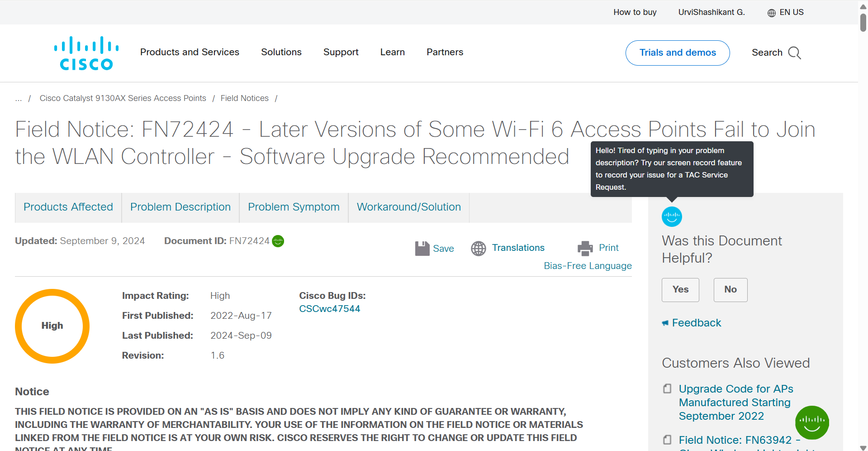Screen dimensions: 868x451
Task: Click the Updated September 9, 2024 text
Action: pyautogui.click(x=80, y=241)
